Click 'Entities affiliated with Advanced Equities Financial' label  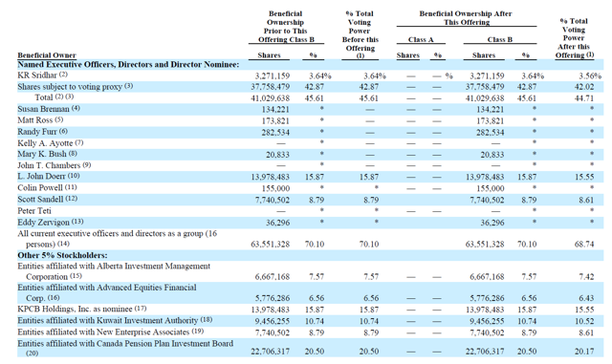click(107, 288)
